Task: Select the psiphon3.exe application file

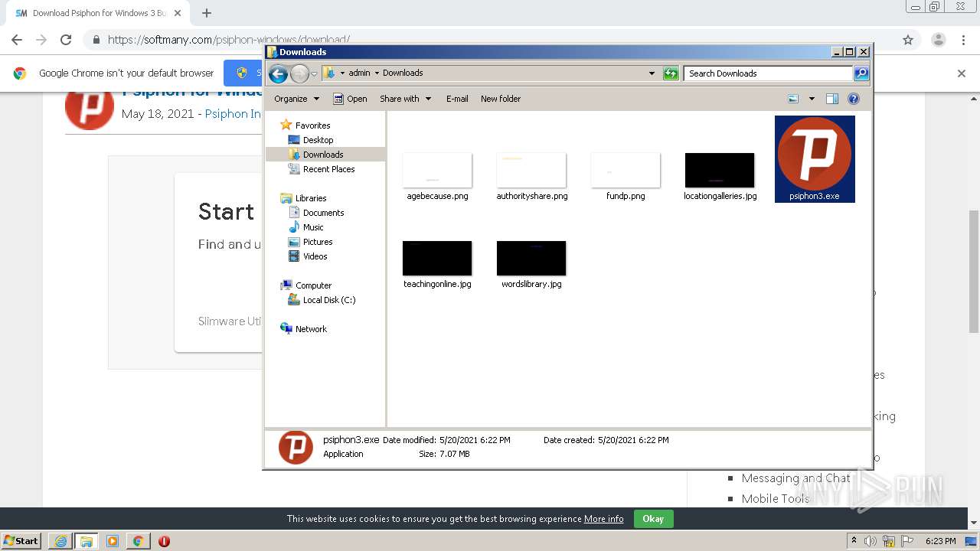Action: click(815, 159)
